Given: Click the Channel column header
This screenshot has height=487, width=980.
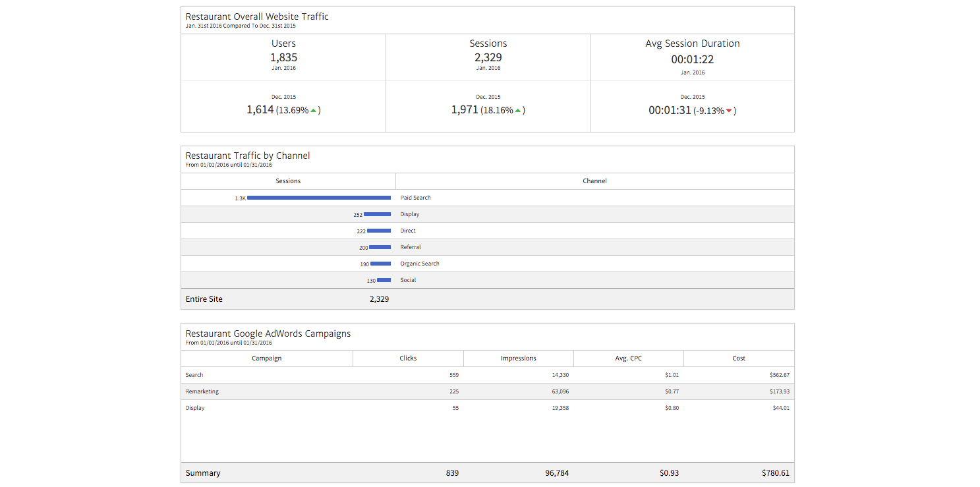Looking at the screenshot, I should point(594,181).
